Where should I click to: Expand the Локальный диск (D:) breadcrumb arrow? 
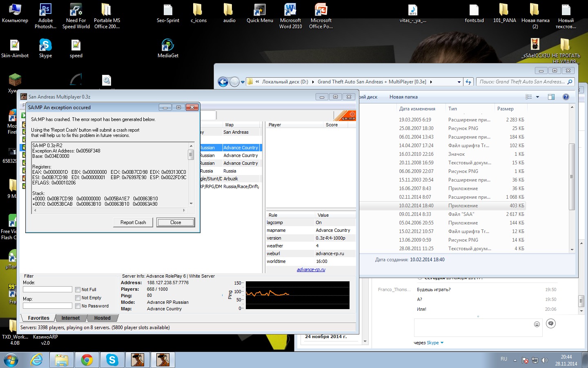coord(313,82)
